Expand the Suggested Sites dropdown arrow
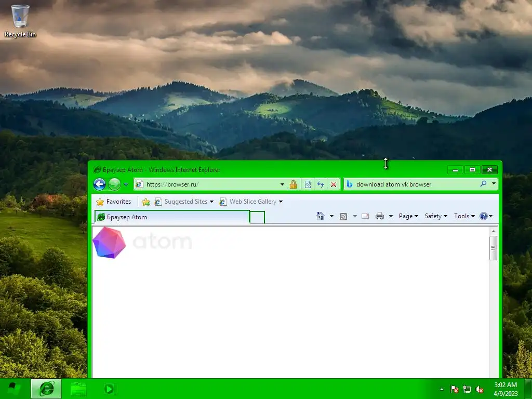The image size is (532, 399). click(x=212, y=202)
